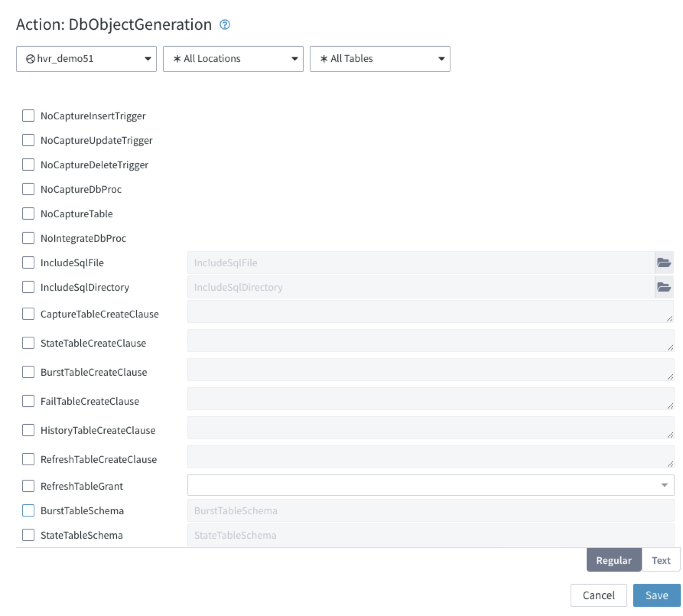Viewport: 683px width, 616px height.
Task: Toggle CaptureTableCreateClause checkbox
Action: pos(28,314)
